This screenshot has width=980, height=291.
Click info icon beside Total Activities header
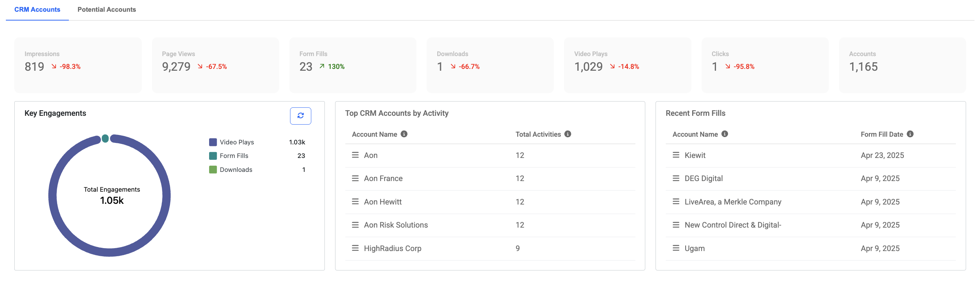tap(567, 134)
